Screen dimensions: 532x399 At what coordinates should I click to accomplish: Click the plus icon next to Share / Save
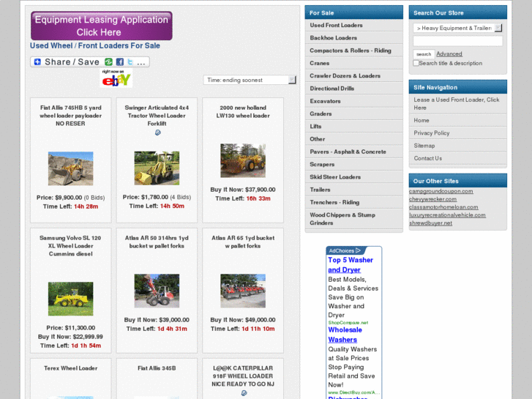[x=37, y=61]
